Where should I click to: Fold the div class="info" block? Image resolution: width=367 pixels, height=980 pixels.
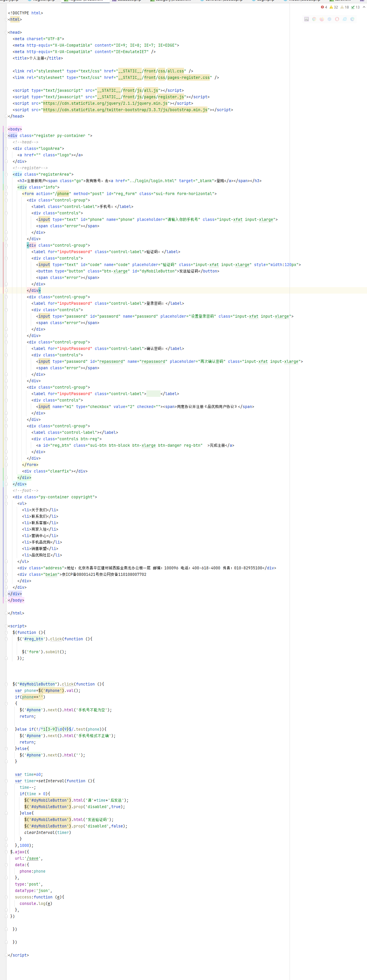point(6,187)
